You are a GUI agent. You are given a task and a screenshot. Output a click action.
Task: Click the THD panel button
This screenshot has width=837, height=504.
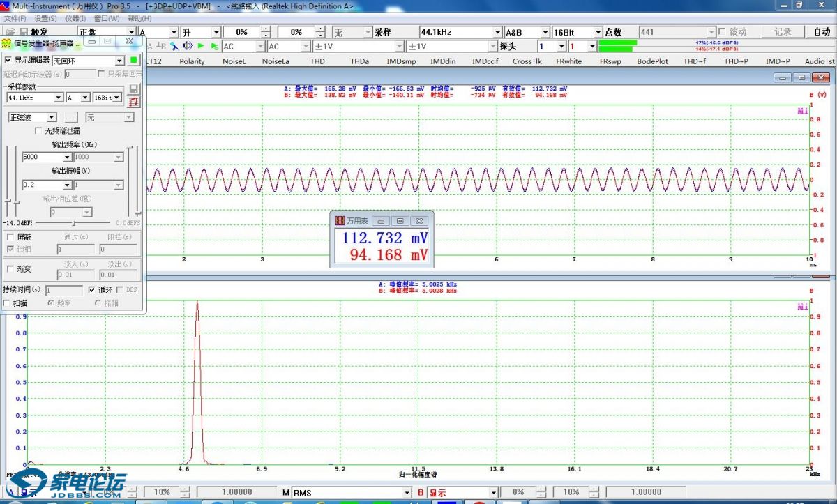pyautogui.click(x=317, y=61)
